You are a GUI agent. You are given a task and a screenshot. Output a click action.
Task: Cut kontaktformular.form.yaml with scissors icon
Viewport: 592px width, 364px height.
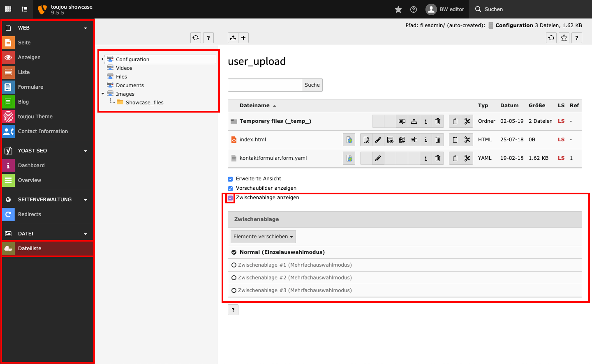coord(467,158)
